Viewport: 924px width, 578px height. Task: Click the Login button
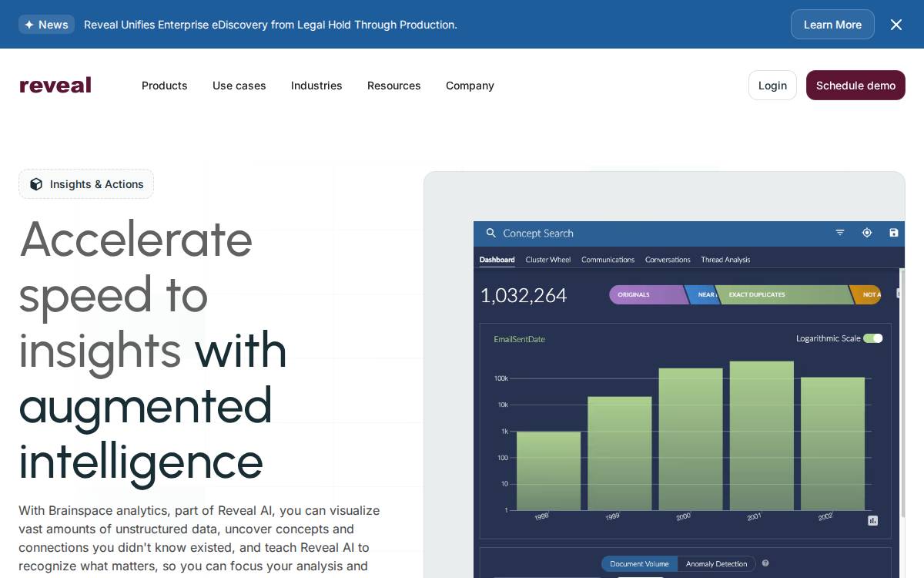point(772,86)
